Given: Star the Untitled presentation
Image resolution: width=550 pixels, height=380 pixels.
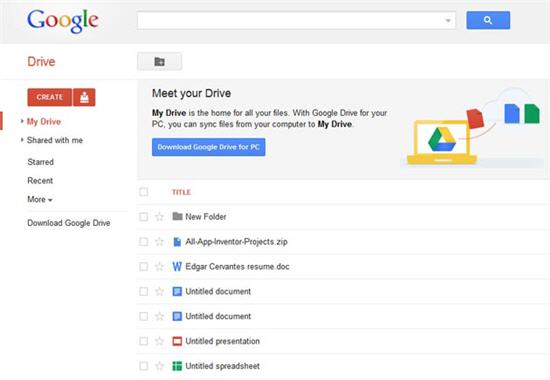Looking at the screenshot, I should coord(159,341).
